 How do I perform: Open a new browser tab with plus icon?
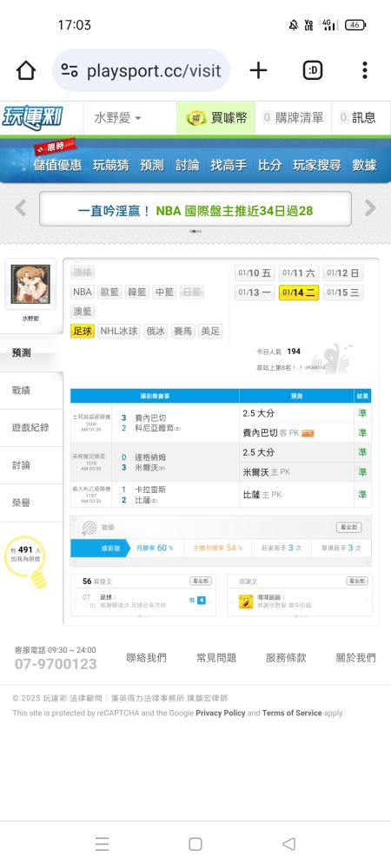click(258, 70)
